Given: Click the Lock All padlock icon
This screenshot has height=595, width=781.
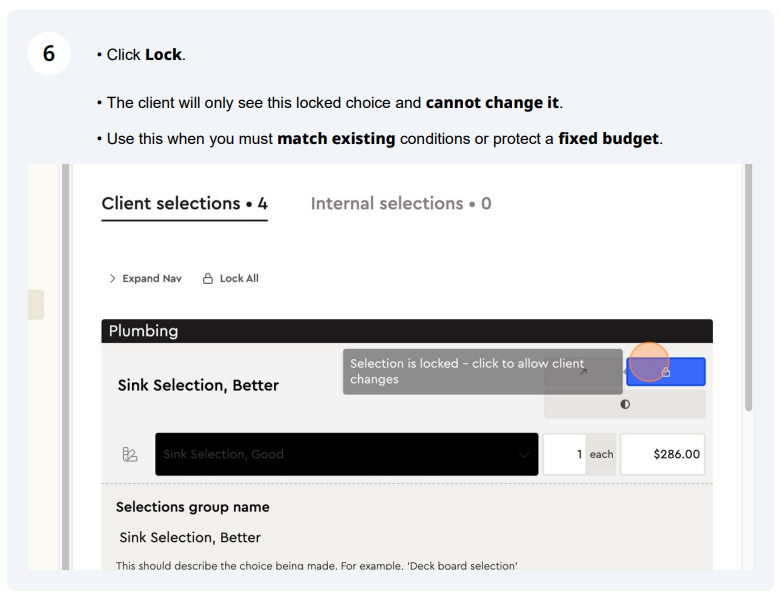Looking at the screenshot, I should (x=208, y=278).
